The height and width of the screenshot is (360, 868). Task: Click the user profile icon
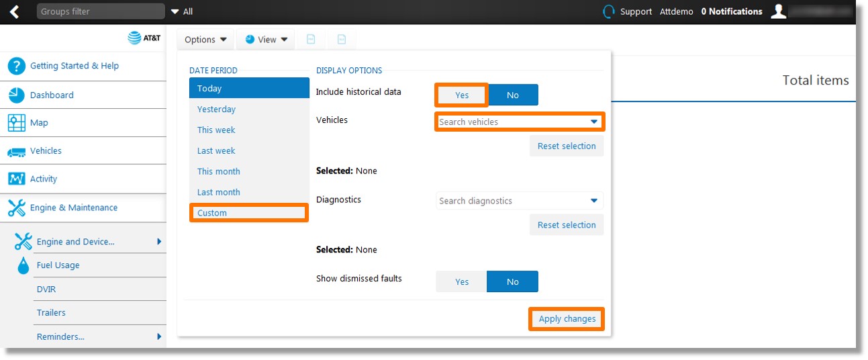pos(778,11)
